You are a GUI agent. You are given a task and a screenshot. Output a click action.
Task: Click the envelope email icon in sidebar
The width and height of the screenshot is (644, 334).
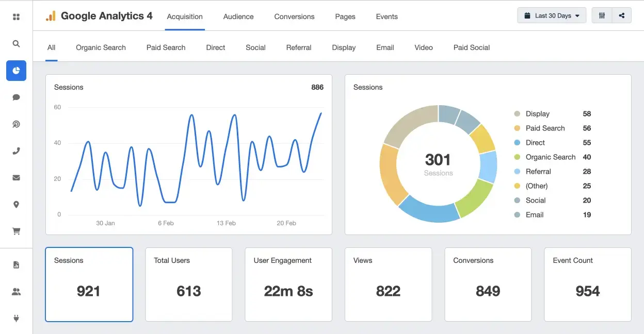click(16, 178)
